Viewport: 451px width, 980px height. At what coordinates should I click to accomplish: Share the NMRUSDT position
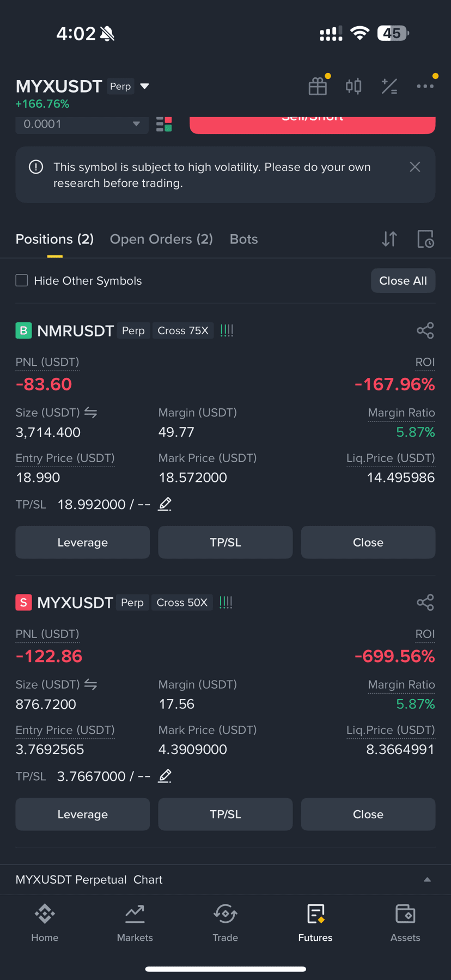point(425,330)
